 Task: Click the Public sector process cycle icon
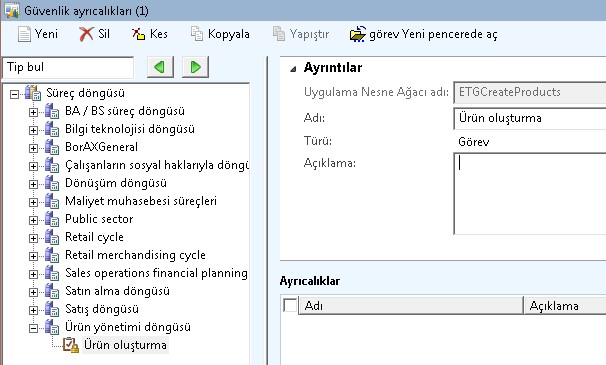click(x=51, y=219)
